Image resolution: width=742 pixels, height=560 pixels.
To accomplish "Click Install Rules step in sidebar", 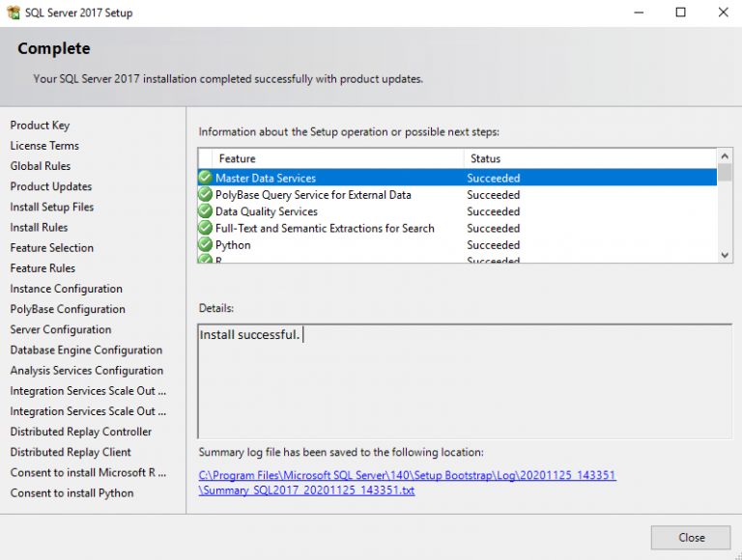I will click(39, 228).
